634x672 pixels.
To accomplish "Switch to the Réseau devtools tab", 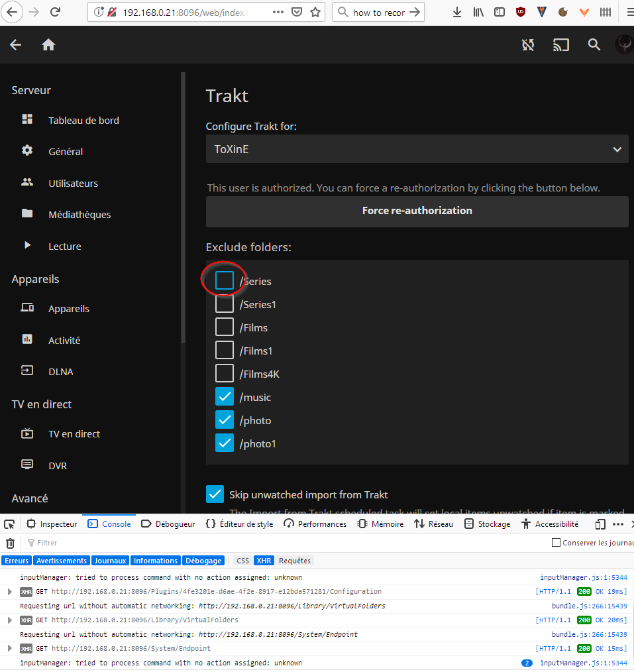I will 441,524.
